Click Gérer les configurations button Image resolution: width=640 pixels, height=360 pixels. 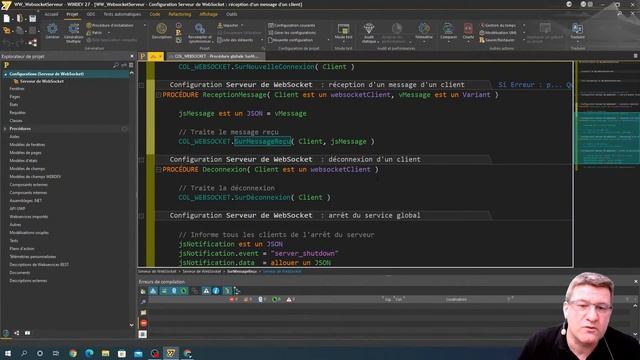[292, 33]
